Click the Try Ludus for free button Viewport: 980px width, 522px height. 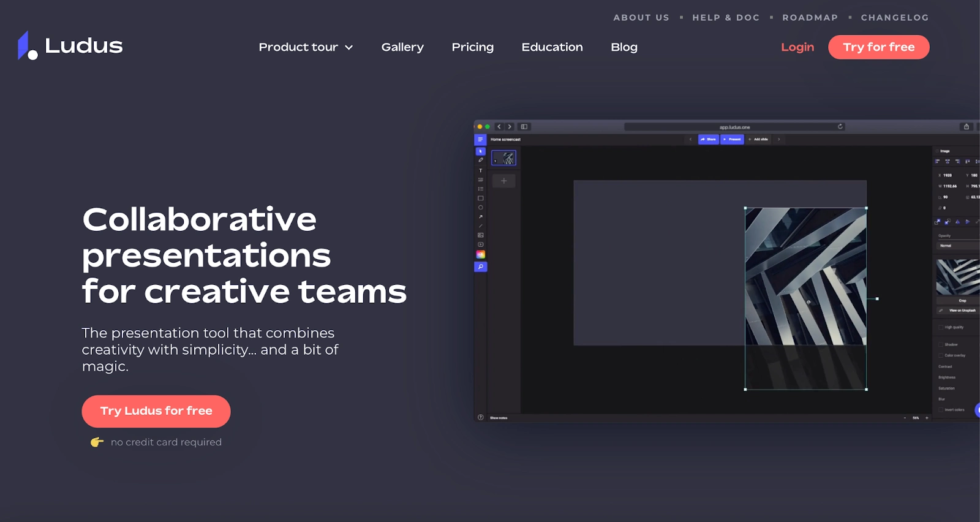click(x=156, y=411)
